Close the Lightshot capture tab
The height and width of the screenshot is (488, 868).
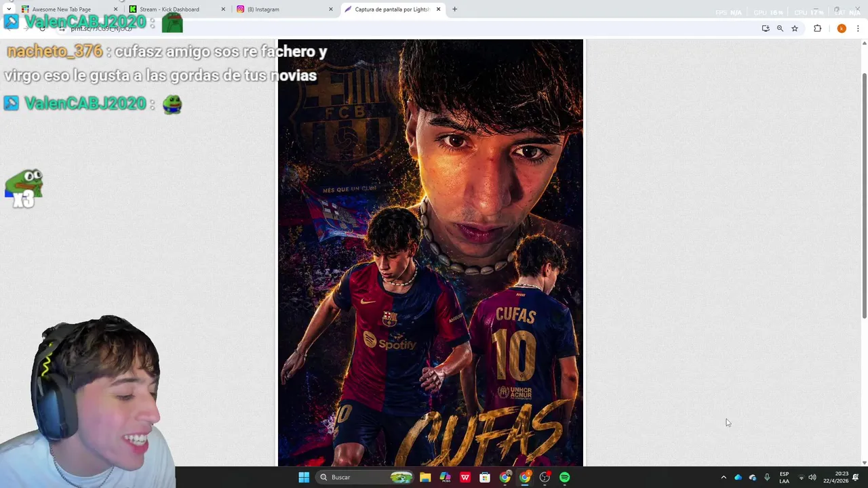click(438, 9)
